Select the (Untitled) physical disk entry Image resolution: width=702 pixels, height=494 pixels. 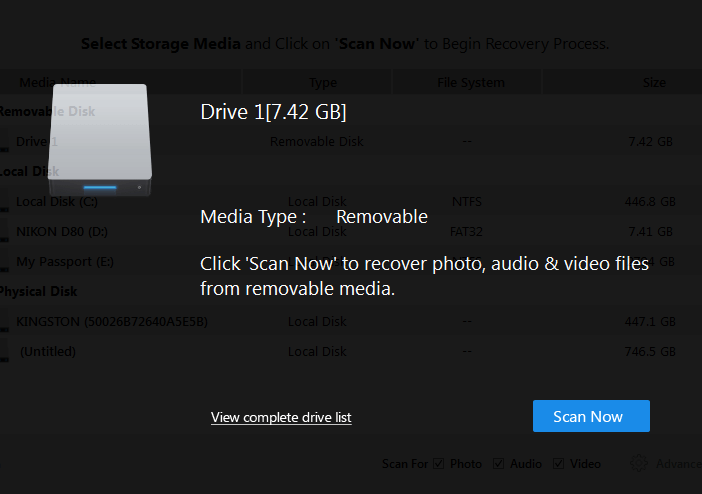pos(48,352)
